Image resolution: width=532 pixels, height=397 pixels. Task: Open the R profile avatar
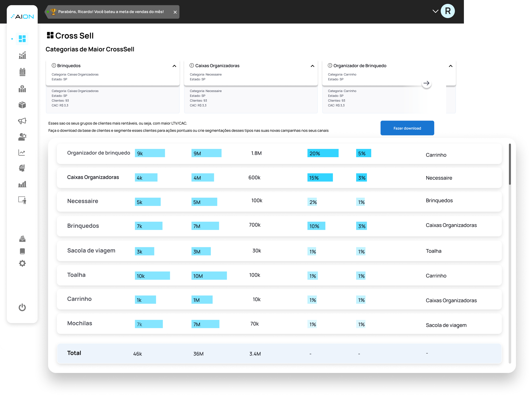448,11
